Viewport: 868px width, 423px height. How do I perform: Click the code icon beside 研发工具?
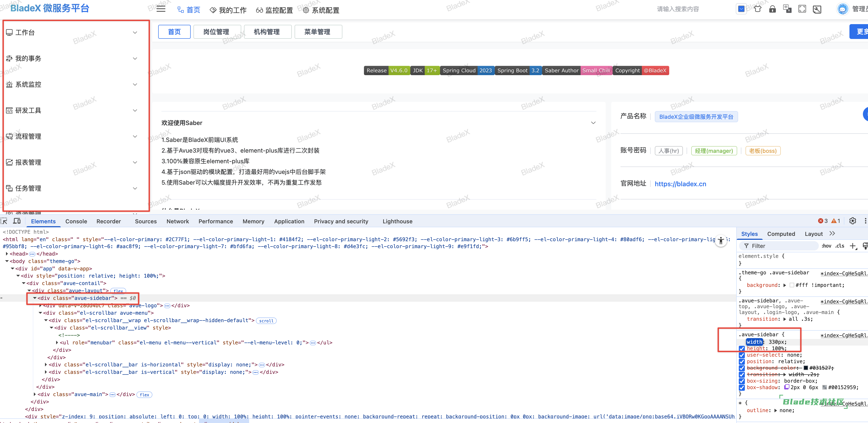point(10,110)
